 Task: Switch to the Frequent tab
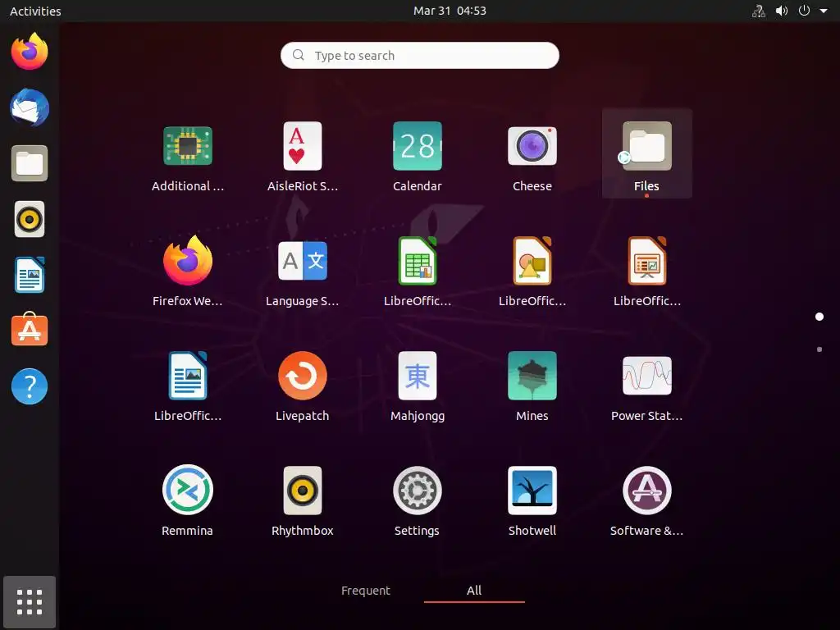pos(366,591)
